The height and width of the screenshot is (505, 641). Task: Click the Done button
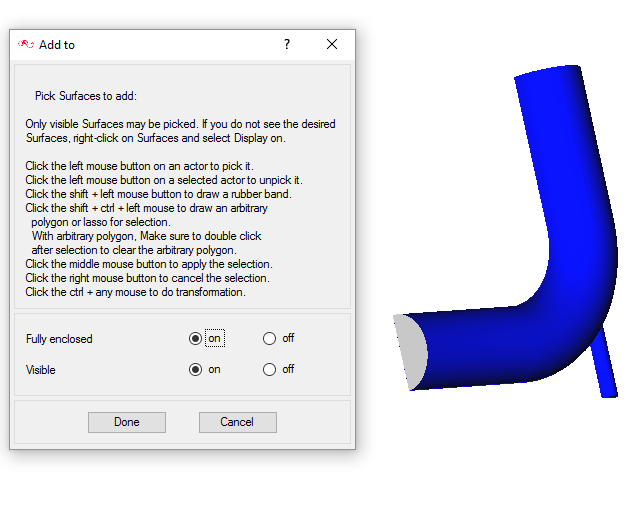(127, 422)
